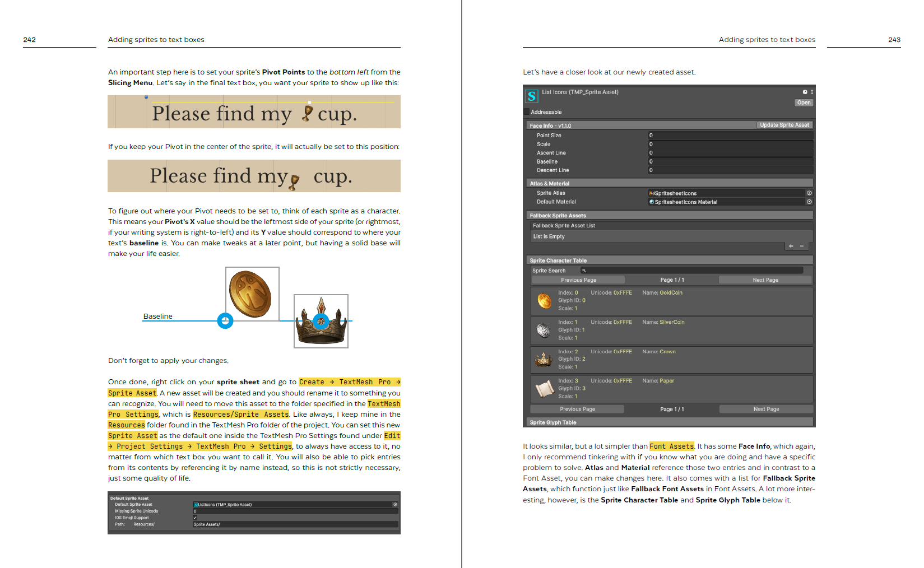
Task: Click the goblet sprite in first text example
Action: click(307, 113)
